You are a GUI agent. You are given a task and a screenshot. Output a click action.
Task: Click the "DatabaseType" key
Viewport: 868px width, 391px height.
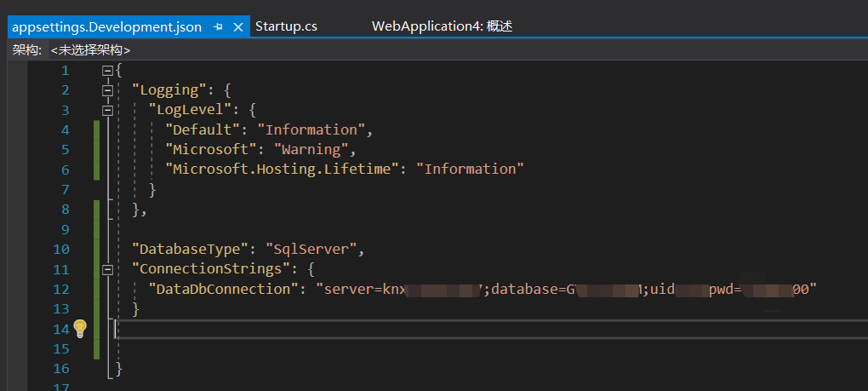coord(186,250)
